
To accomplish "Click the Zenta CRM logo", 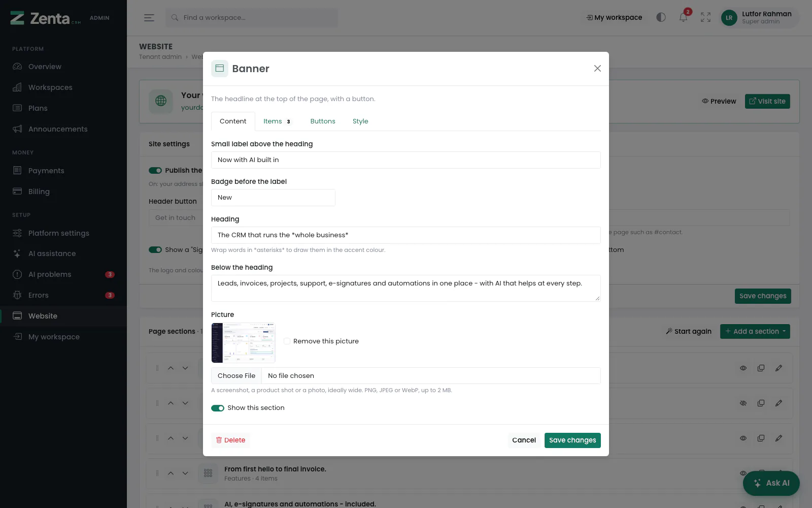I will [x=46, y=18].
